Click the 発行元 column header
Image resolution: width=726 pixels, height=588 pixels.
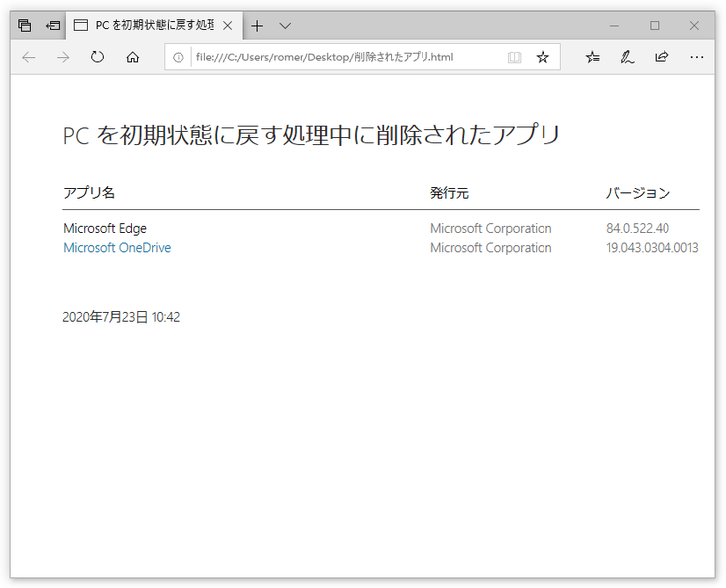coord(449,193)
